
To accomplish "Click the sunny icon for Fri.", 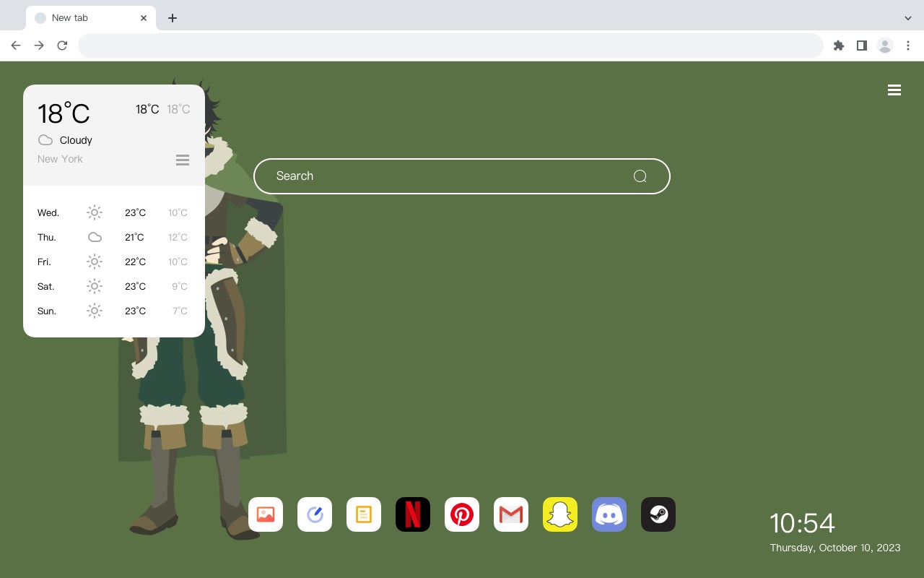I will [95, 262].
